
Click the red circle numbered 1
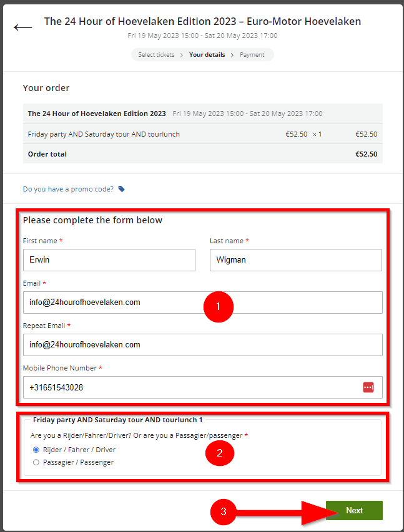coord(218,307)
